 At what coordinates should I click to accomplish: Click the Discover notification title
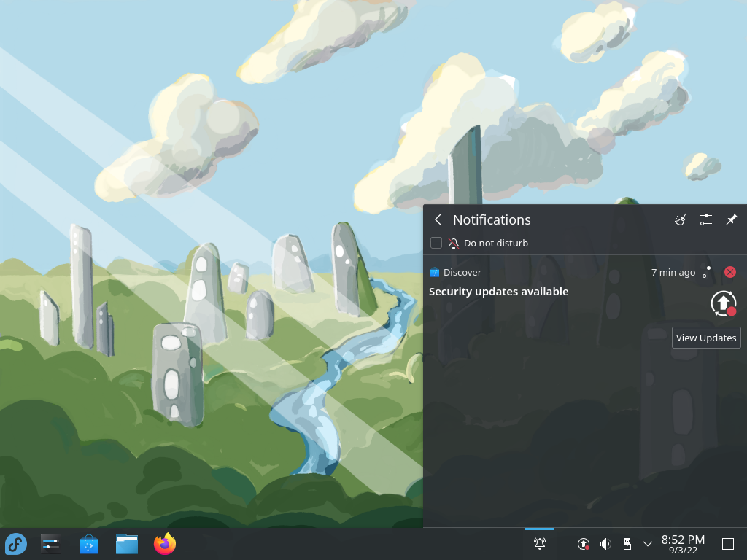pyautogui.click(x=462, y=273)
